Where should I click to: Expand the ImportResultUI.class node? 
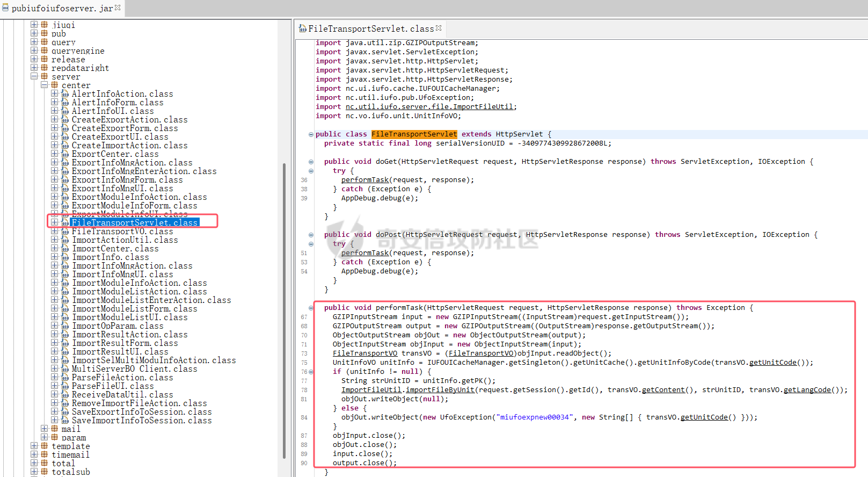54,351
